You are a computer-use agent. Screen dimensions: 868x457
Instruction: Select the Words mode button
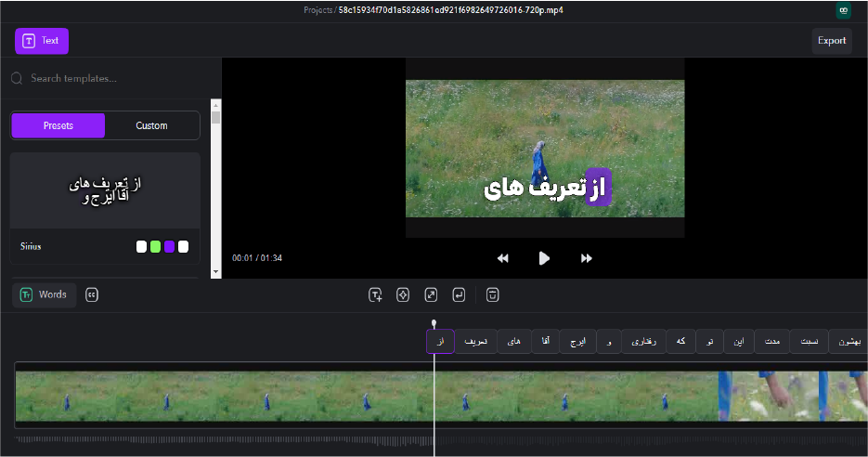pyautogui.click(x=44, y=294)
